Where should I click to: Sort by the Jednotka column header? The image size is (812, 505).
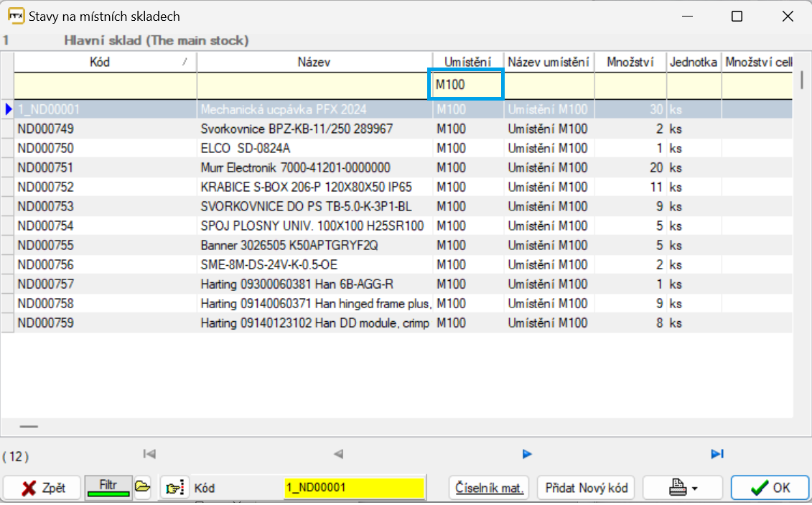694,62
